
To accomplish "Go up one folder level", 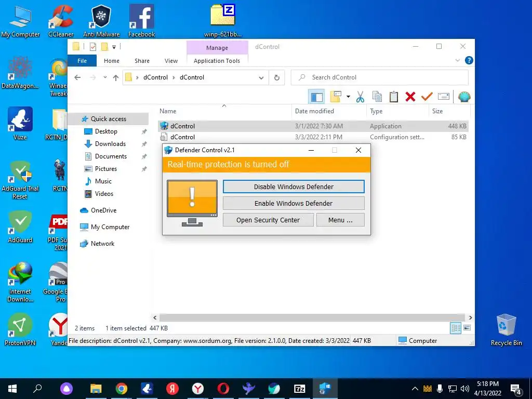I will 116,78.
